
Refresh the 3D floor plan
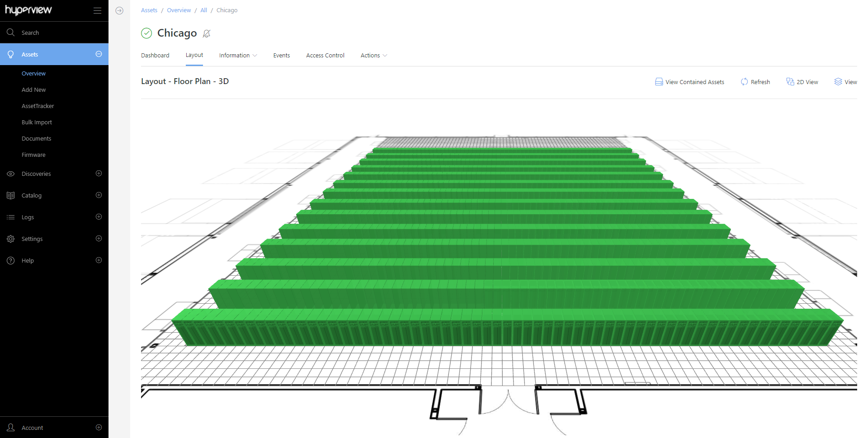(755, 82)
